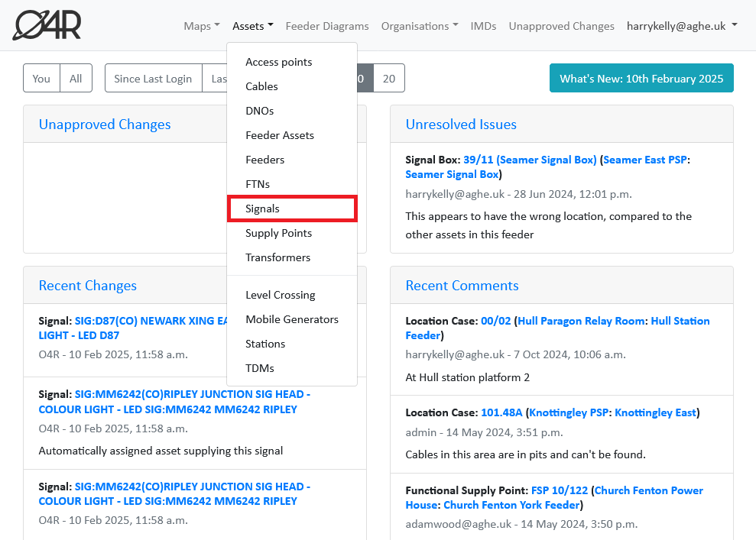Viewport: 756px width, 540px height.
Task: Click What's New: 10th February 2025 button
Action: [x=641, y=78]
